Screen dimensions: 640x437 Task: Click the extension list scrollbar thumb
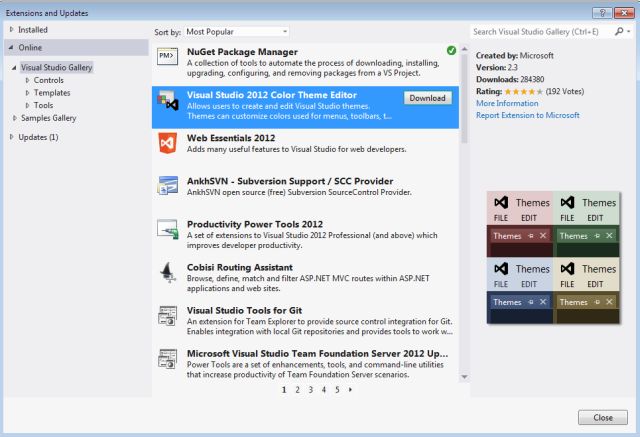pyautogui.click(x=464, y=98)
